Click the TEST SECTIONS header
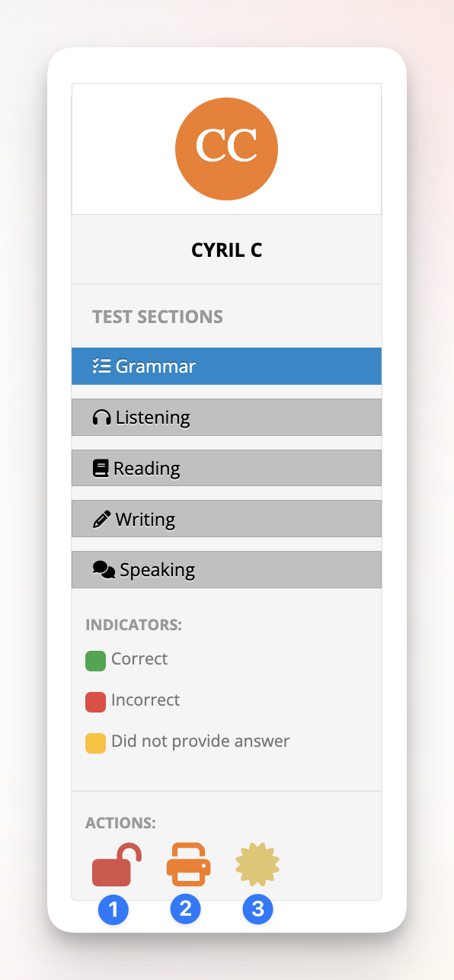The image size is (454, 980). pos(157,316)
